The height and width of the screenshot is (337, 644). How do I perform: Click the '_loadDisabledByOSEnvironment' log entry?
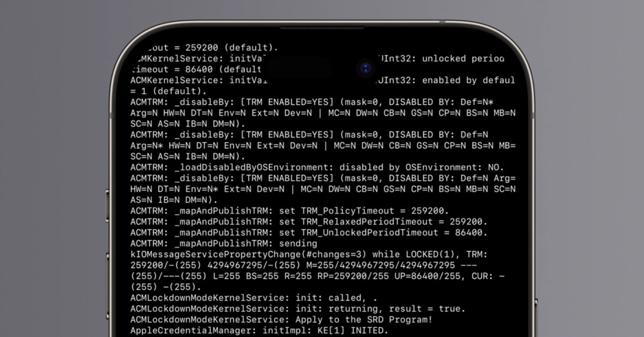pos(317,167)
